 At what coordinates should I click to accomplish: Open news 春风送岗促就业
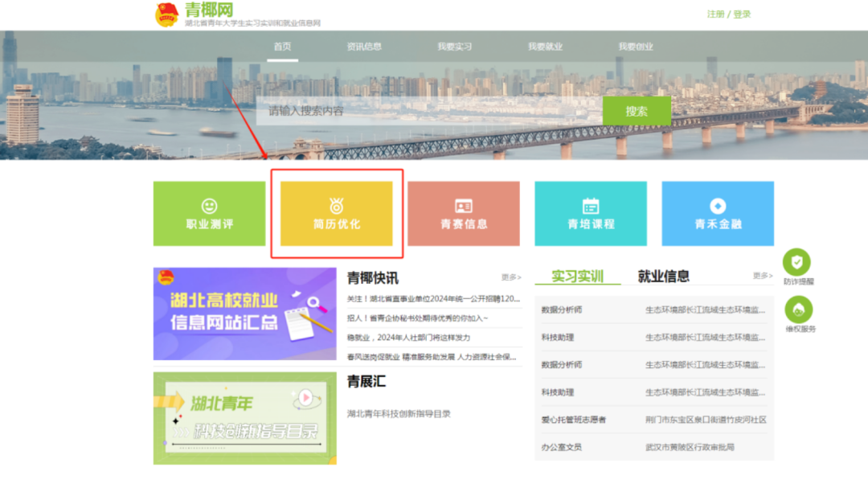[x=432, y=357]
